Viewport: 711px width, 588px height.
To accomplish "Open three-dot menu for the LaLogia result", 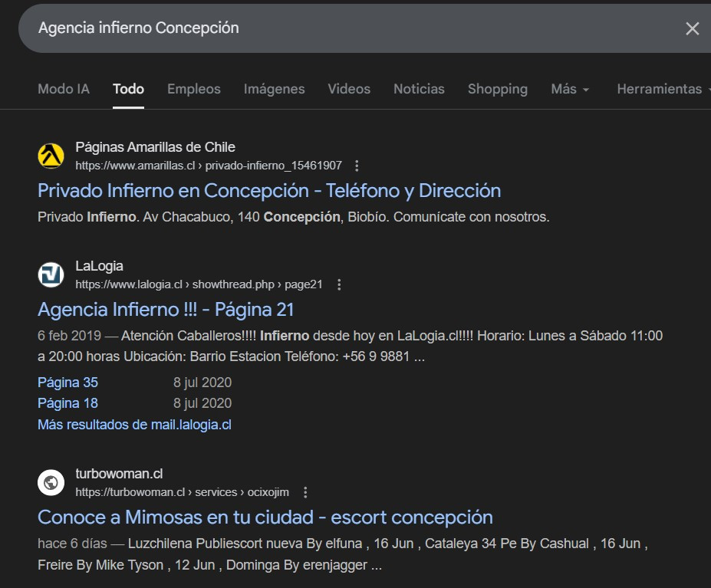I will coord(339,284).
